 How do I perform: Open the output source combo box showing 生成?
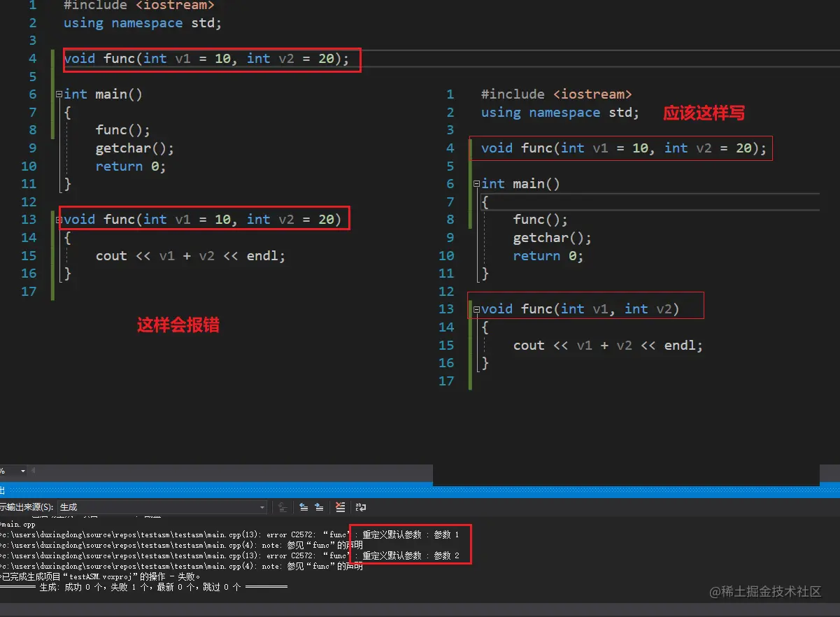point(162,507)
